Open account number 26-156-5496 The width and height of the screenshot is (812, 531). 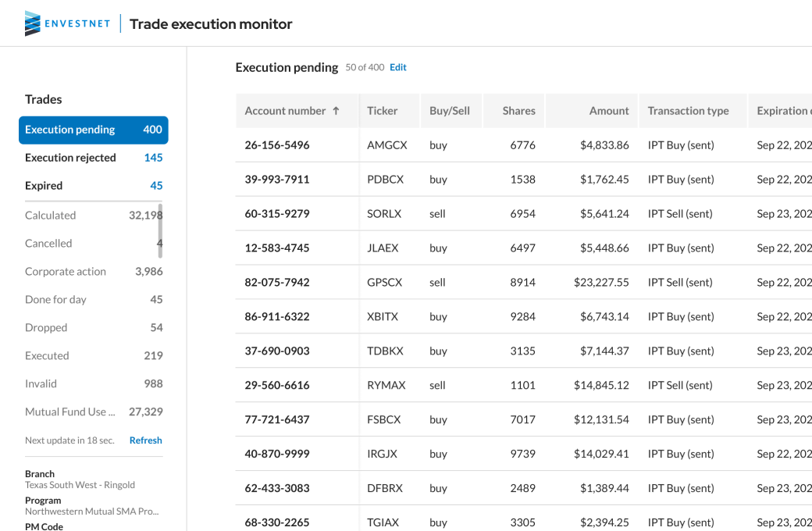pyautogui.click(x=276, y=145)
